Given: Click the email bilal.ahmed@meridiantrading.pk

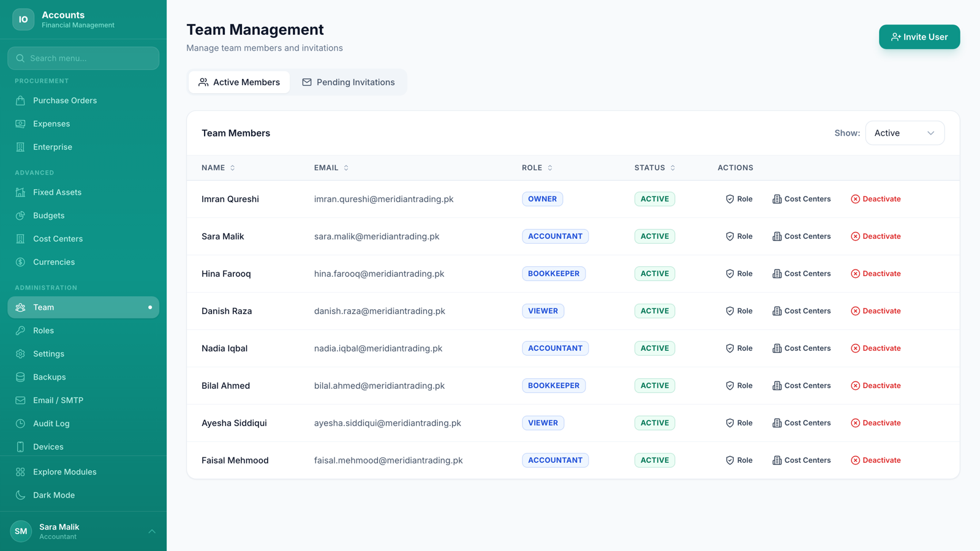Looking at the screenshot, I should (379, 386).
